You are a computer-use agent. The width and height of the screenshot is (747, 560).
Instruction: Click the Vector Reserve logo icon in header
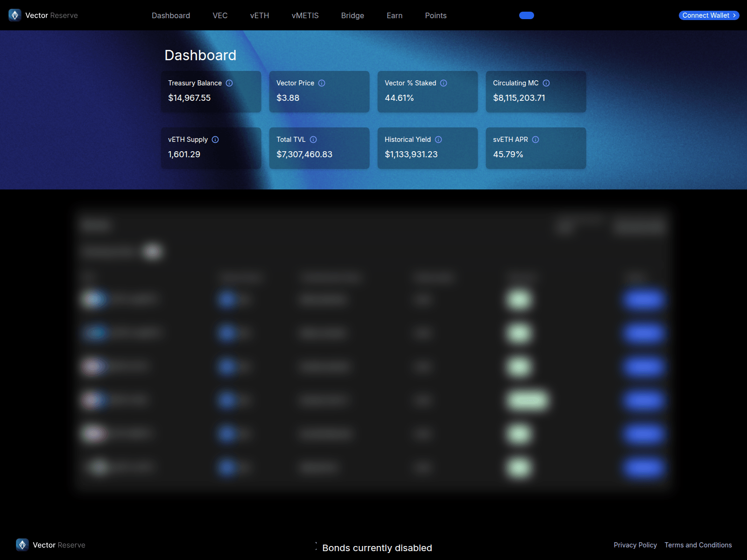[x=15, y=15]
